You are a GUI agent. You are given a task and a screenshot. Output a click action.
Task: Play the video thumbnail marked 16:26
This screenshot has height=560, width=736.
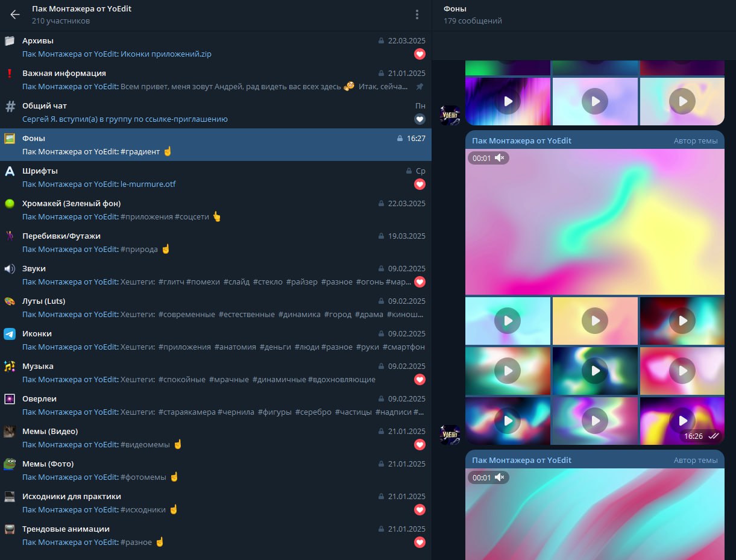(682, 421)
